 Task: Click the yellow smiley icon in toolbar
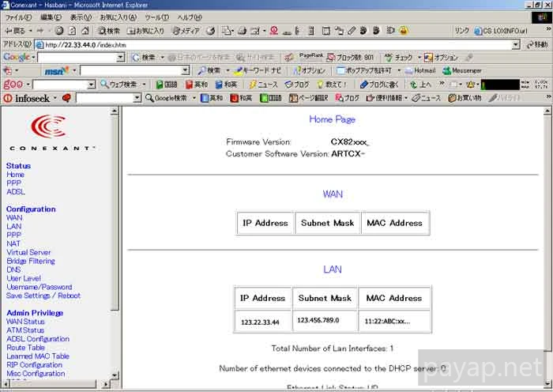point(404,31)
